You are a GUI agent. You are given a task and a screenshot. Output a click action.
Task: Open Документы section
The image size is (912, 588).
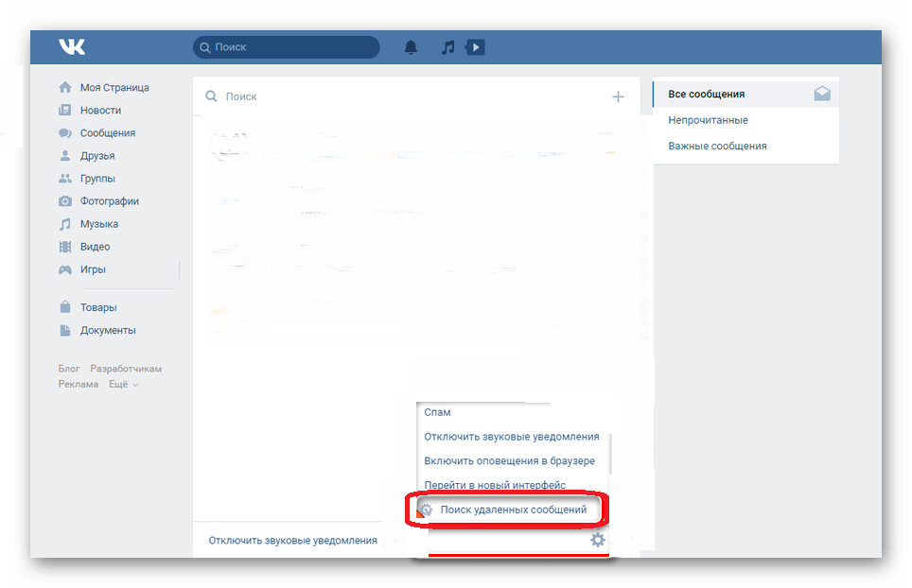click(108, 330)
